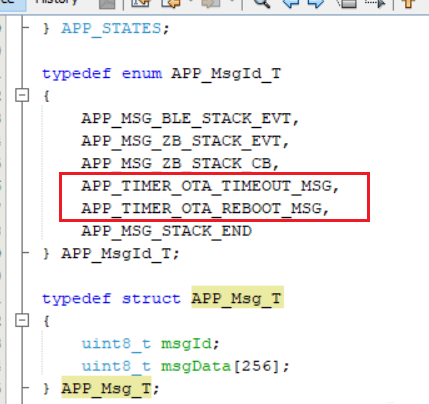Screen dimensions: 429x404
Task: Jump to next occurrence, blue right arrow
Action: click(x=315, y=3)
